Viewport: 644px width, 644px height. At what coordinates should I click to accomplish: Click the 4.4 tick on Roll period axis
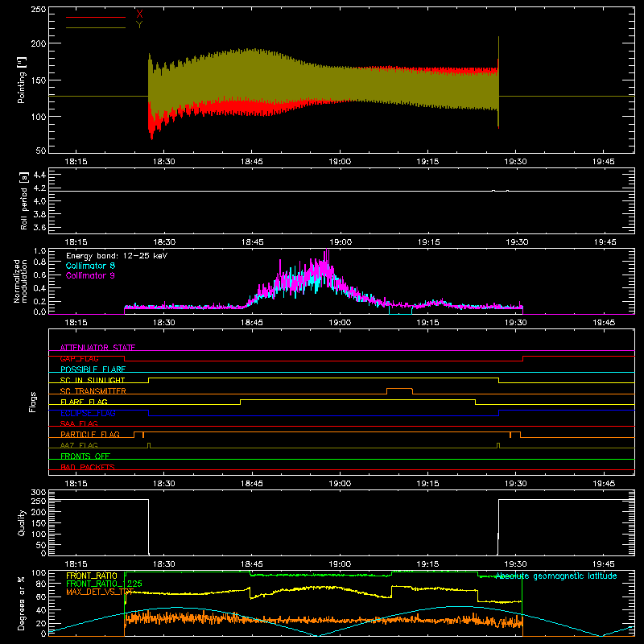pyautogui.click(x=39, y=175)
